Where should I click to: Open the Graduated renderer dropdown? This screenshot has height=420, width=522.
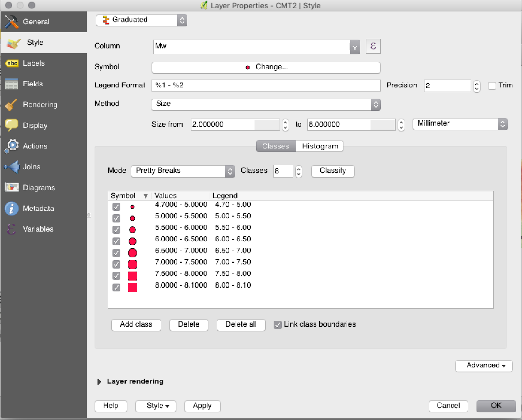pos(141,20)
